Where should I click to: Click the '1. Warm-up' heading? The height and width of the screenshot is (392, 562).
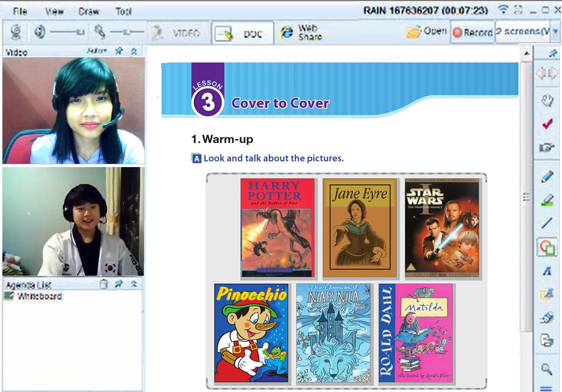(222, 139)
